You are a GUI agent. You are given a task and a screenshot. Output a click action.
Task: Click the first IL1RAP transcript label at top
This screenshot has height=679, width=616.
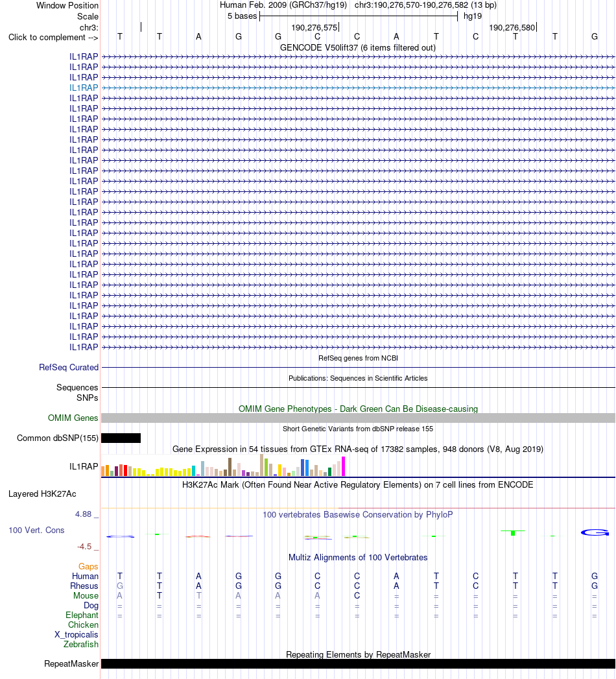(84, 56)
